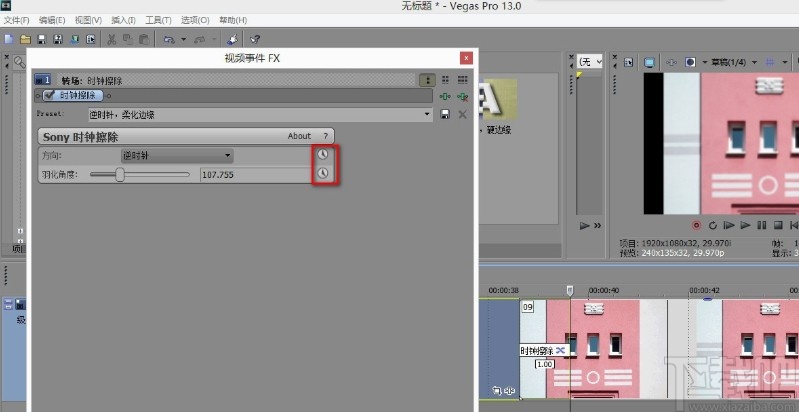The width and height of the screenshot is (799, 412).
Task: Click the 羽化角度 slider handle
Action: point(120,175)
